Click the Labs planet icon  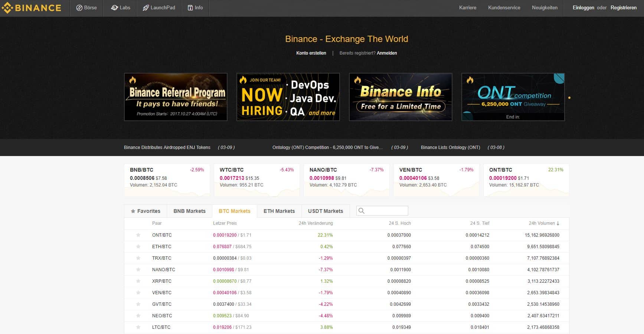(114, 8)
